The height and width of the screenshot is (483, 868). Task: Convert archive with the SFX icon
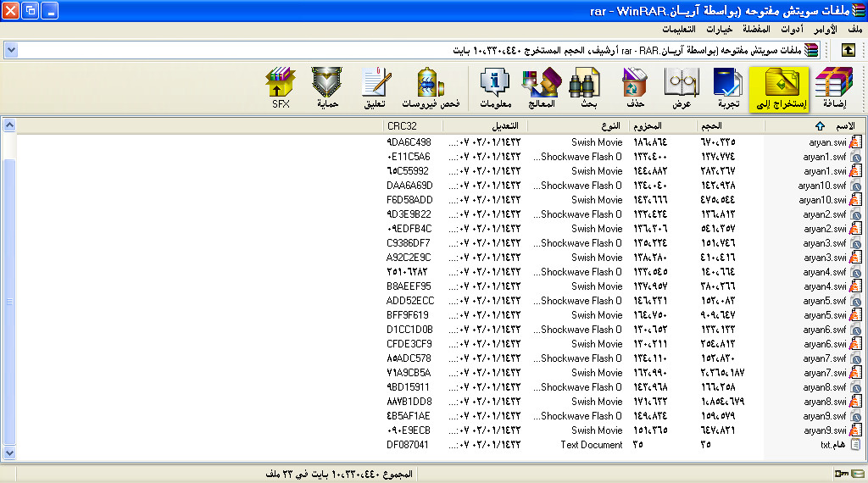[281, 90]
